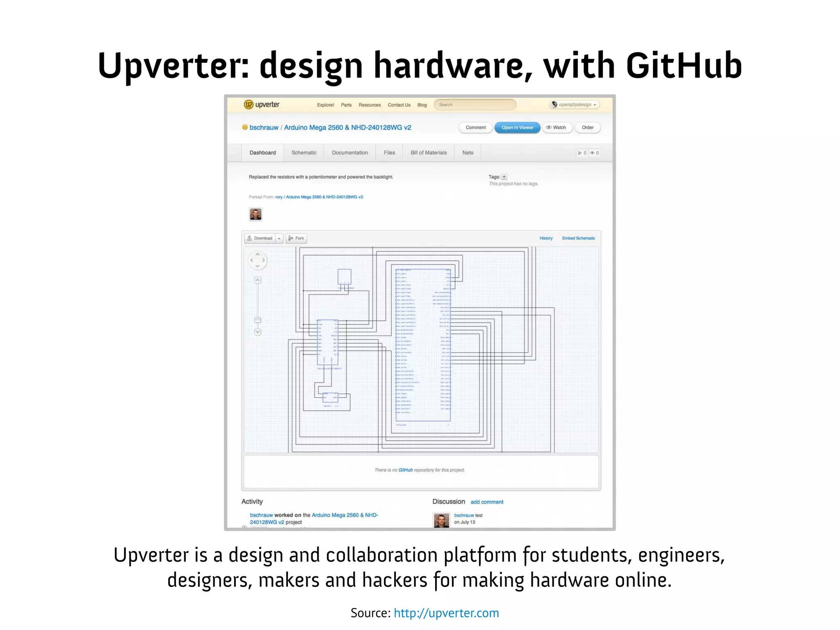Switch to the Documentation tab
Viewport: 840px width, 630px height.
click(x=350, y=153)
